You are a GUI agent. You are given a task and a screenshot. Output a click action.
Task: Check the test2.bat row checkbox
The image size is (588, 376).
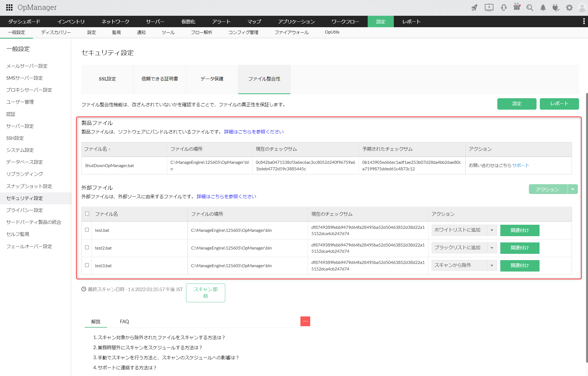point(87,248)
